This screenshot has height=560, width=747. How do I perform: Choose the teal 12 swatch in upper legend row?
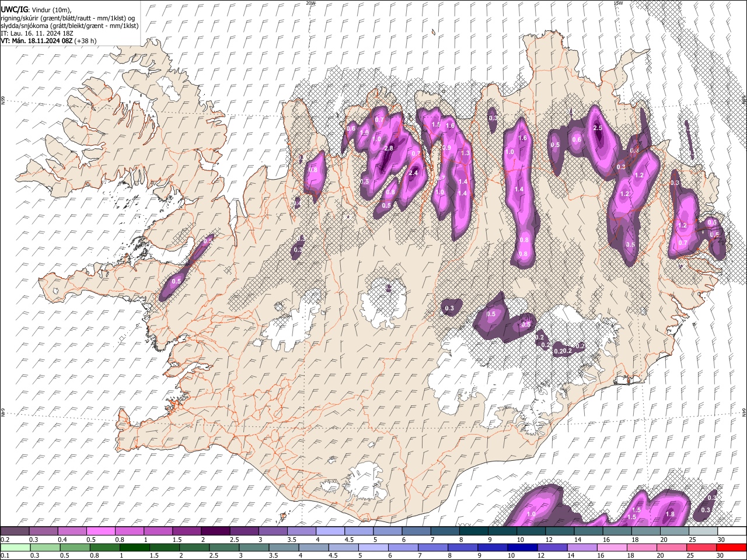(x=560, y=531)
